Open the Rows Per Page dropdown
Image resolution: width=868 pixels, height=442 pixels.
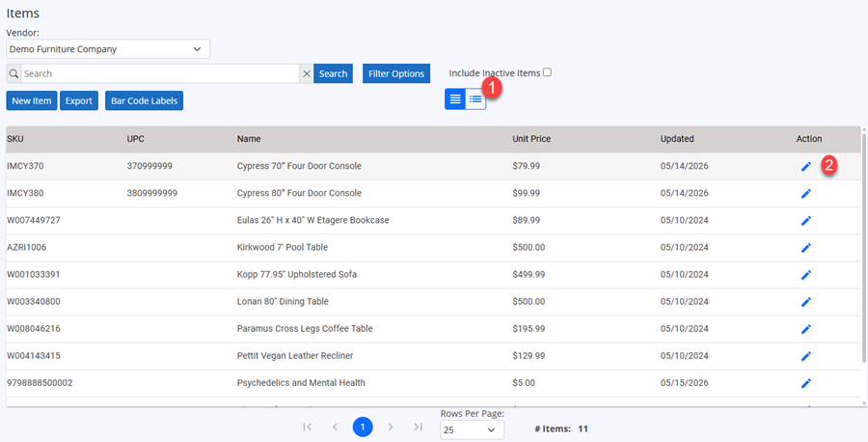[473, 429]
